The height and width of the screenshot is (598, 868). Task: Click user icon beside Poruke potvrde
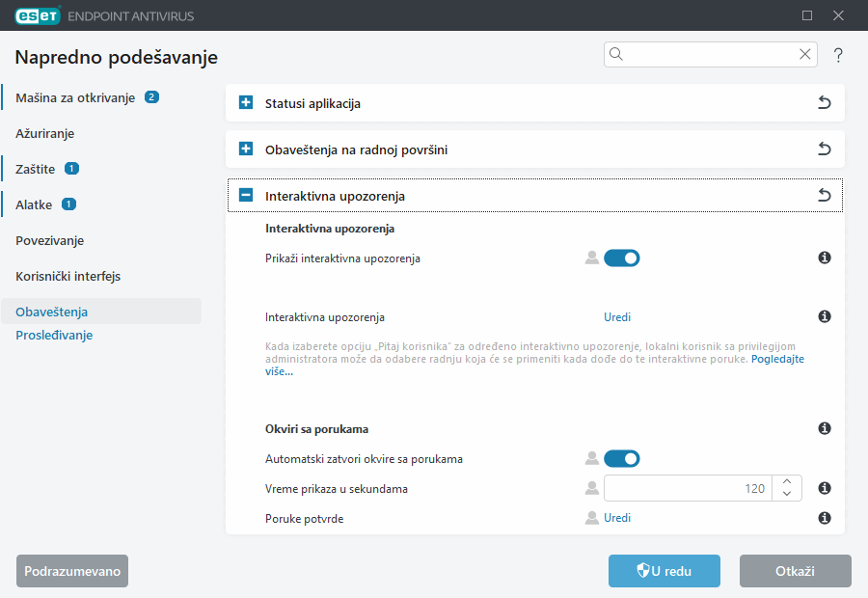(592, 518)
